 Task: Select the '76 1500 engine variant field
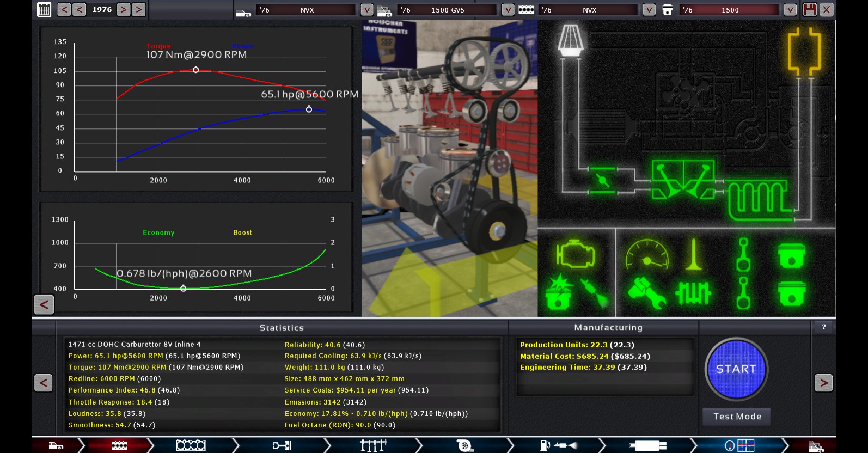(x=729, y=10)
